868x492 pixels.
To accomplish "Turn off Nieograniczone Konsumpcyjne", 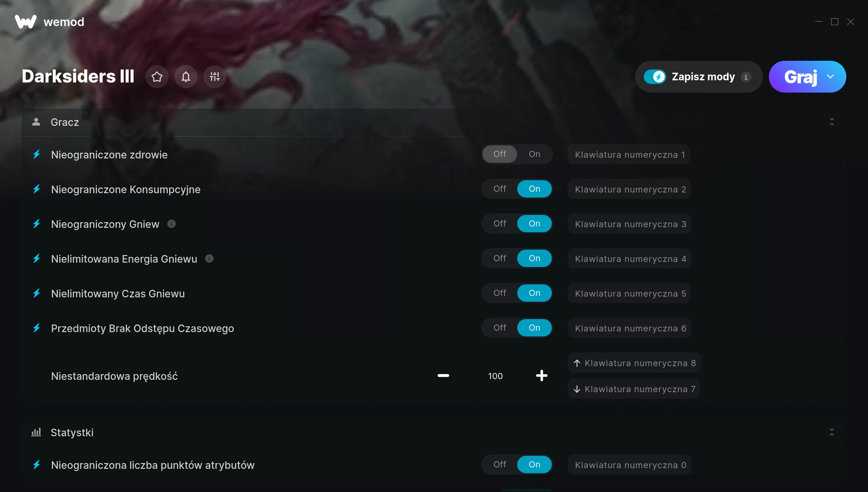I will tap(500, 189).
